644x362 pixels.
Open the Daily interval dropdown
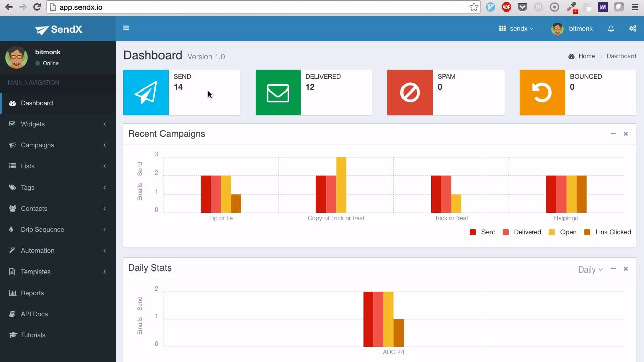click(x=590, y=269)
